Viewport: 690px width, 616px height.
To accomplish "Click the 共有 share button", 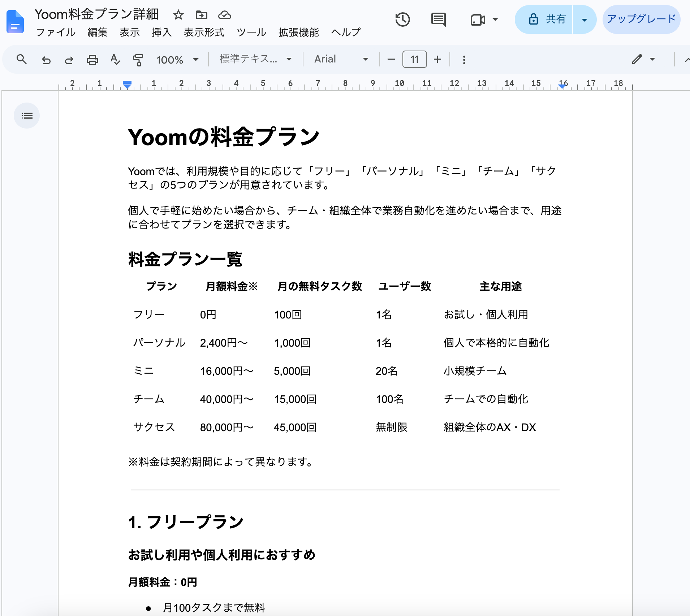I will tap(544, 19).
